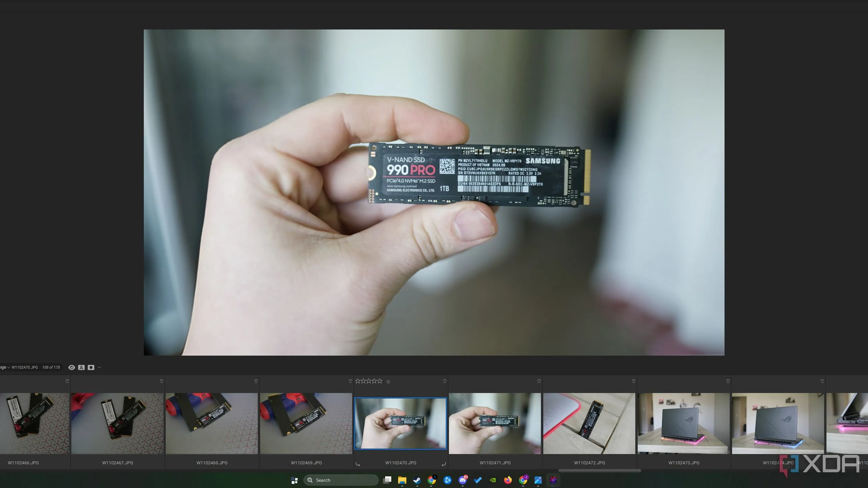Click the 'W1102472.JPG' filename label
Image resolution: width=868 pixels, height=488 pixels.
coord(589,463)
